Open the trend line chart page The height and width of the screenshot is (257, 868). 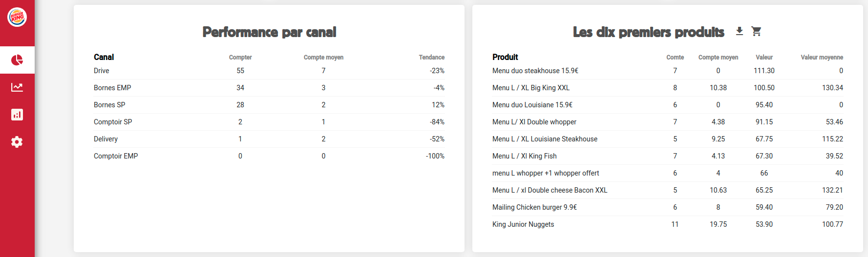(x=17, y=87)
